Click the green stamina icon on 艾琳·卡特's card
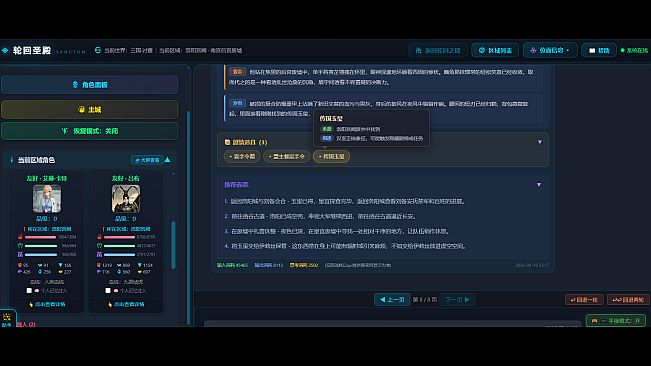This screenshot has height=366, width=651. pos(20,246)
